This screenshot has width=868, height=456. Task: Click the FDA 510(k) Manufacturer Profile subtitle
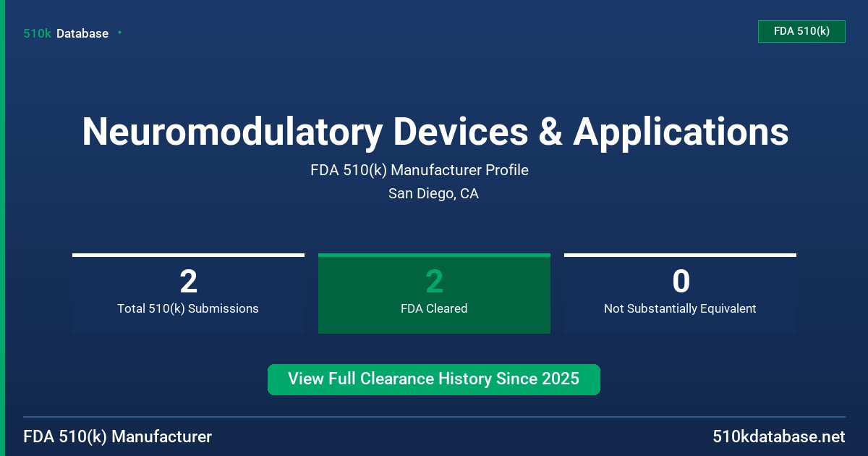(x=420, y=170)
